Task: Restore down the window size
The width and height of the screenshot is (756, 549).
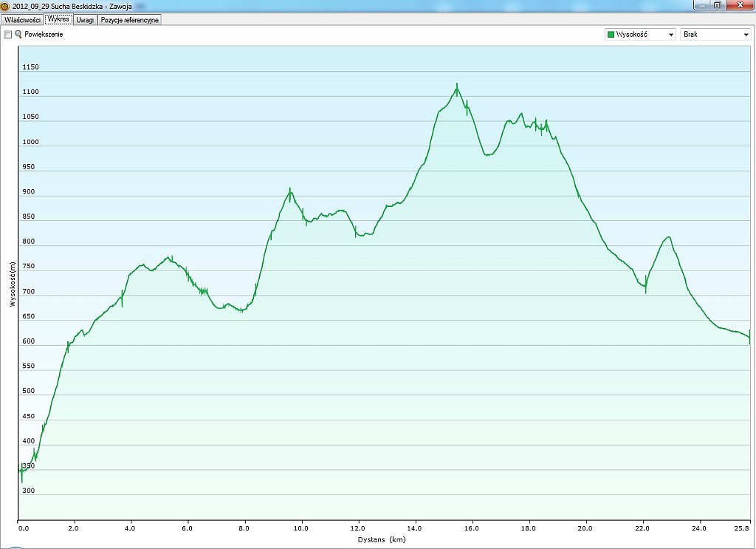Action: tap(717, 5)
